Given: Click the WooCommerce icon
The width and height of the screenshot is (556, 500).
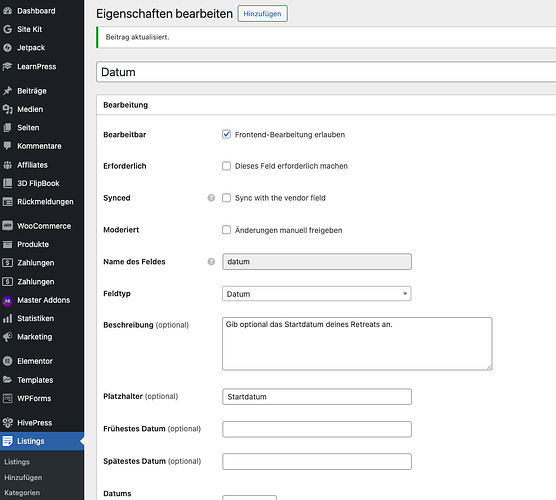Looking at the screenshot, I should coord(7,226).
